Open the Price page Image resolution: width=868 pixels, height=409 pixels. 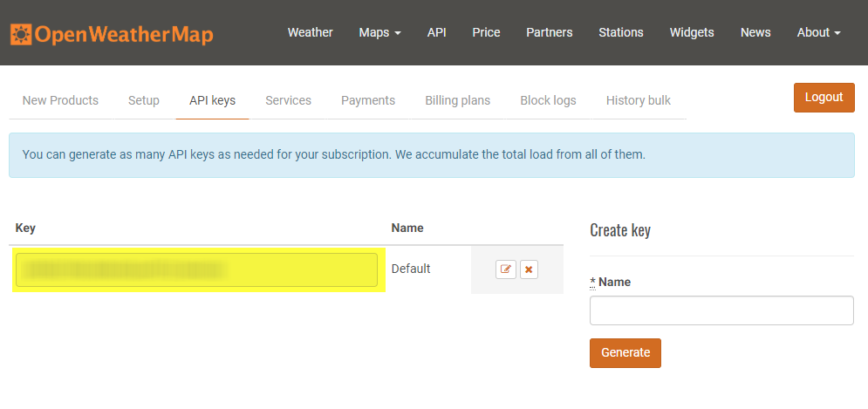tap(486, 32)
